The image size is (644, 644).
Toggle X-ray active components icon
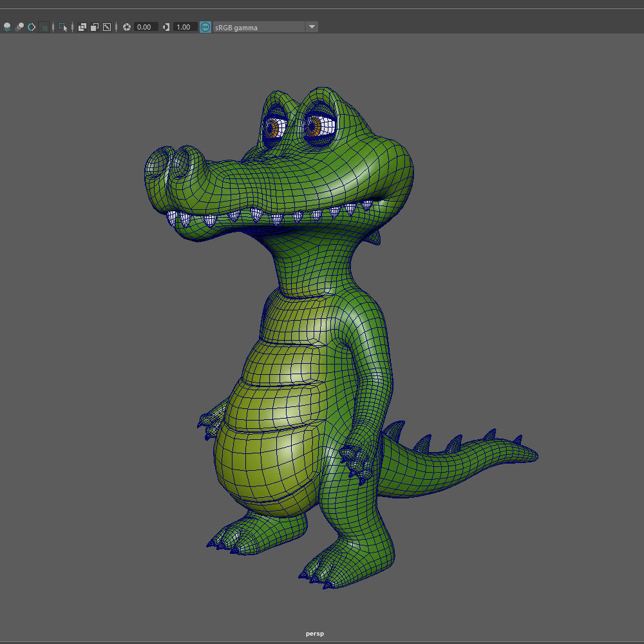(x=95, y=27)
